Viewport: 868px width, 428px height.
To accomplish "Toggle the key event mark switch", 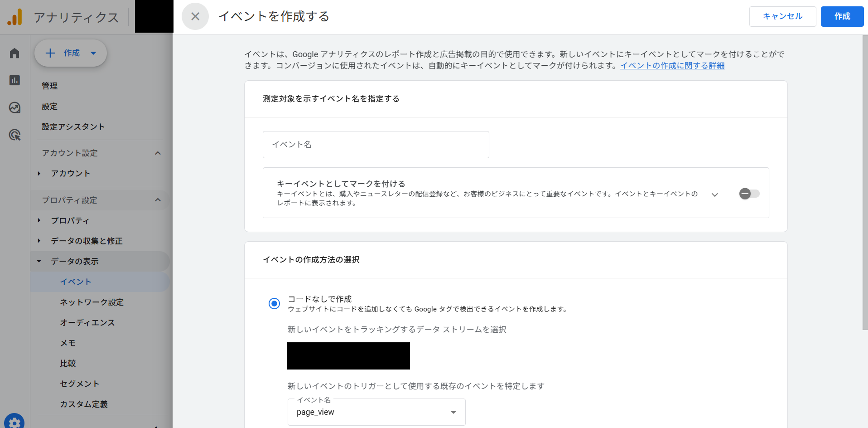I will (x=749, y=194).
